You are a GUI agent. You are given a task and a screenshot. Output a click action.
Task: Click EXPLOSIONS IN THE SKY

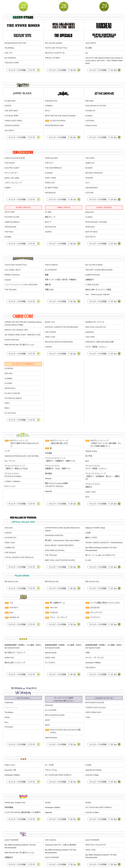coord(96,106)
